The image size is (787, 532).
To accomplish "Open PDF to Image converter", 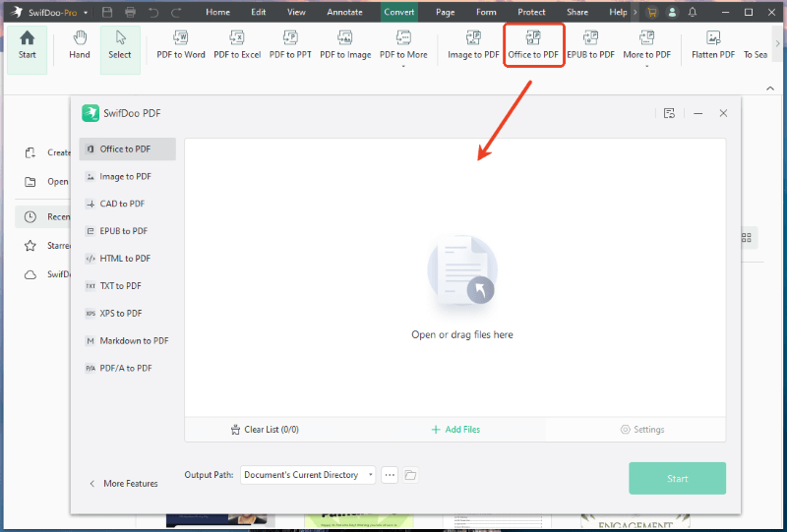I will pos(345,45).
